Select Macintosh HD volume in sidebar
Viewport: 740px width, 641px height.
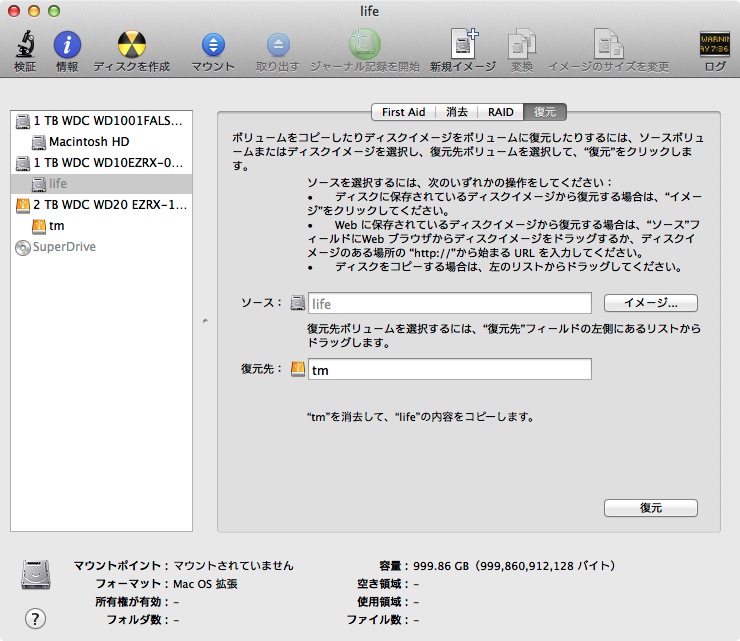click(88, 142)
